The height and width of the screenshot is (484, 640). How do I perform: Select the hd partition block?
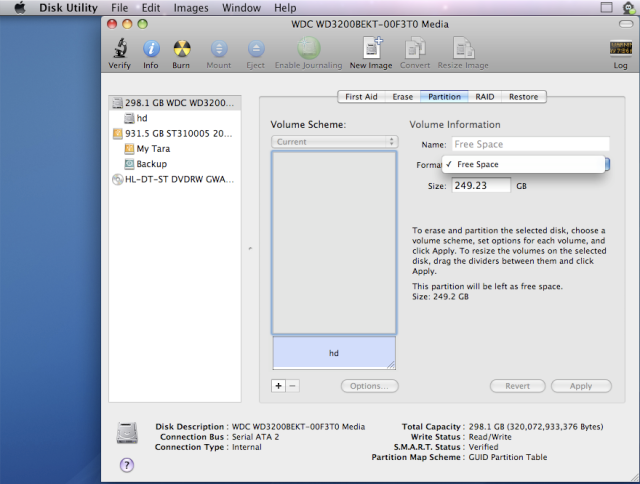tap(334, 353)
